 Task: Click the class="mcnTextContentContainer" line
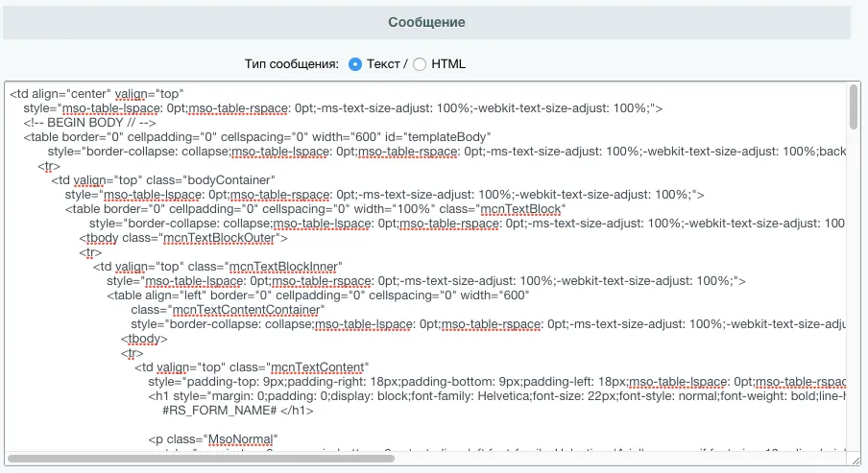[x=227, y=310]
